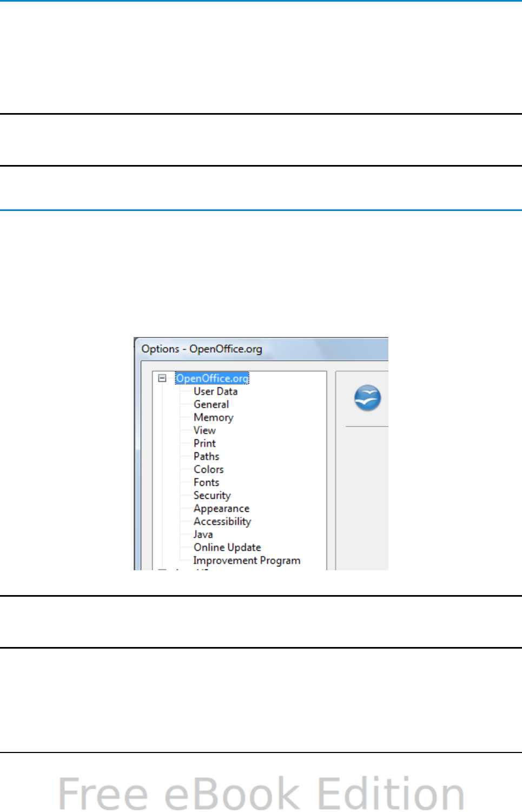Click the OpenOffice.org seagull logo icon
Image resolution: width=522 pixels, height=812 pixels.
pyautogui.click(x=367, y=398)
